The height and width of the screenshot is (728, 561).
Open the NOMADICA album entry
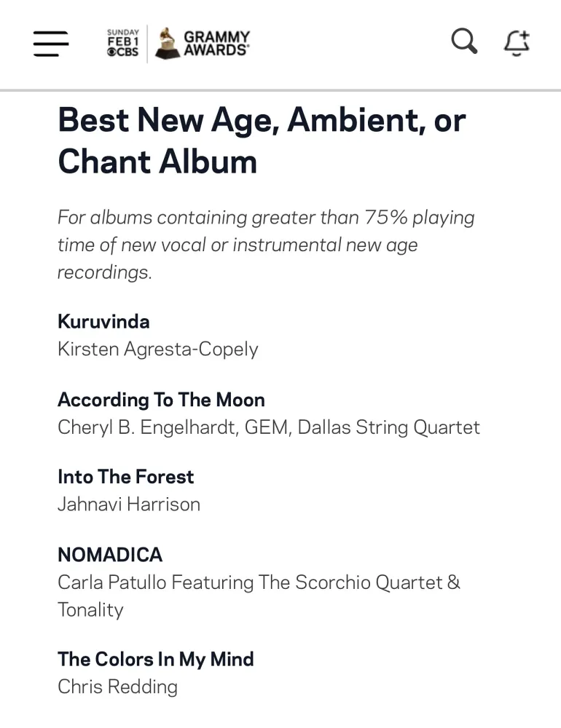110,555
